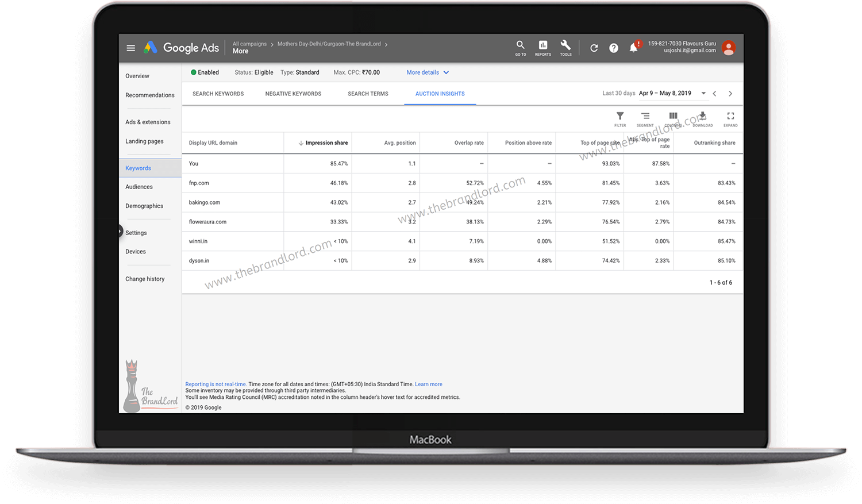Image resolution: width=862 pixels, height=504 pixels.
Task: Click All campaigns breadcrumb link
Action: tap(249, 44)
